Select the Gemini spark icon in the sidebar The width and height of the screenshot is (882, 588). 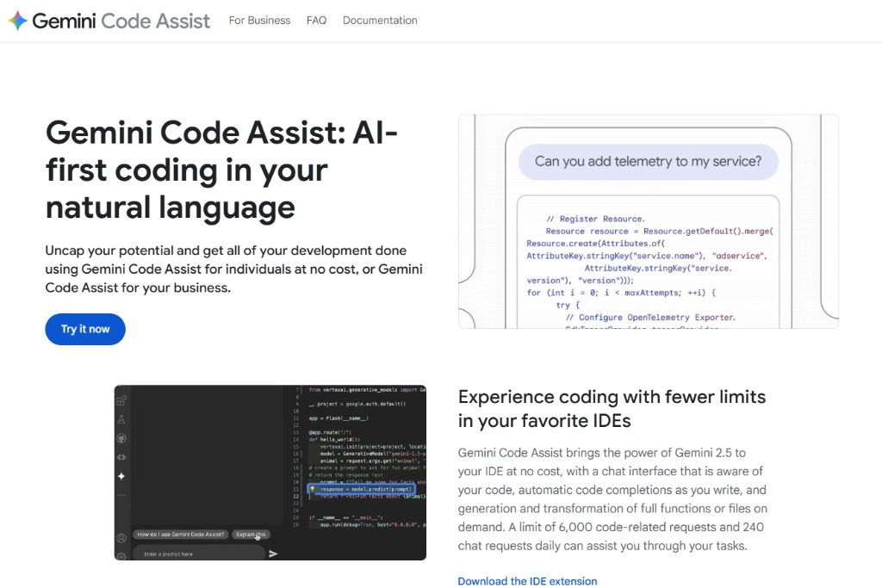[x=121, y=475]
